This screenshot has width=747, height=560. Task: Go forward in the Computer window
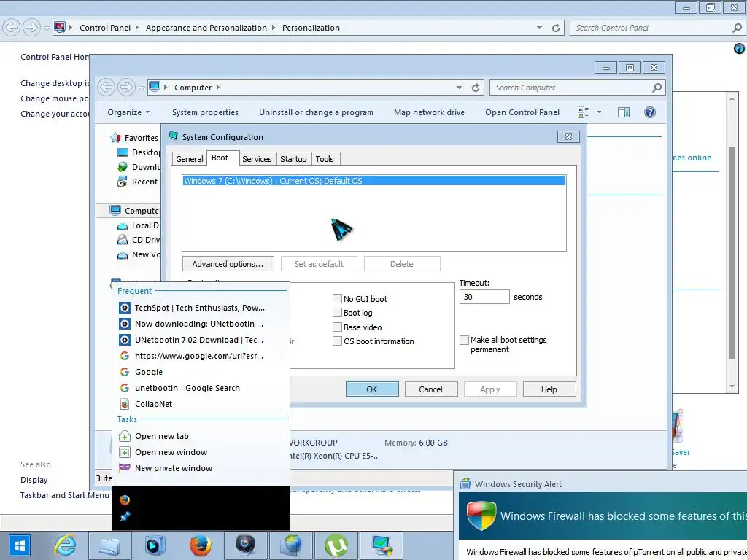point(126,87)
